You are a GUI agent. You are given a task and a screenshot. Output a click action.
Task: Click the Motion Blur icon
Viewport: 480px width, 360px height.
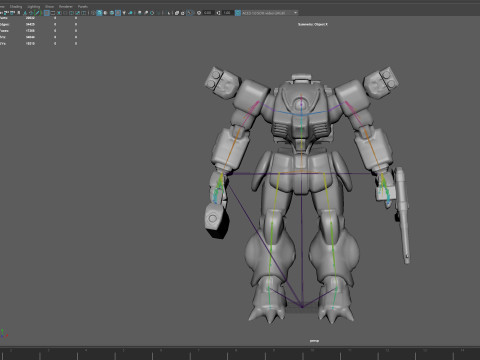point(146,13)
